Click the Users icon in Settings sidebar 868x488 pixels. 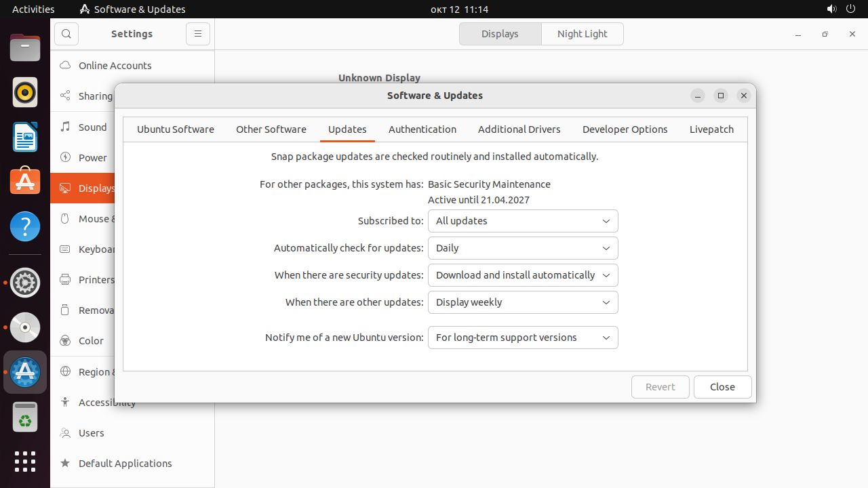[x=65, y=432]
